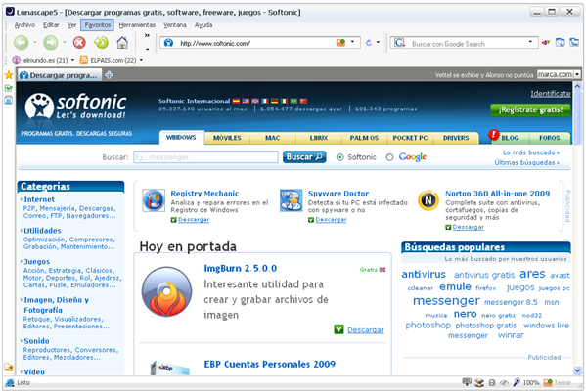Expand the elmundo.es feed dropdown
The image size is (586, 392).
click(72, 60)
